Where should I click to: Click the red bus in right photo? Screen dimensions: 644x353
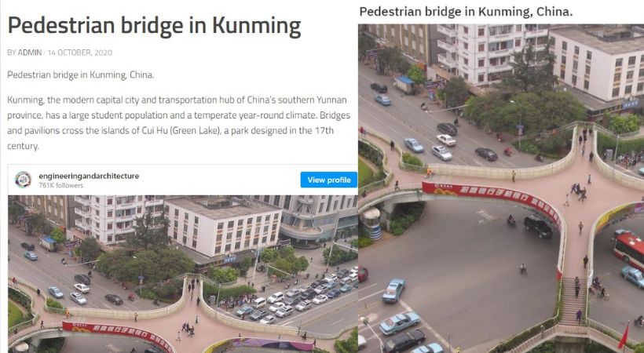(630, 250)
